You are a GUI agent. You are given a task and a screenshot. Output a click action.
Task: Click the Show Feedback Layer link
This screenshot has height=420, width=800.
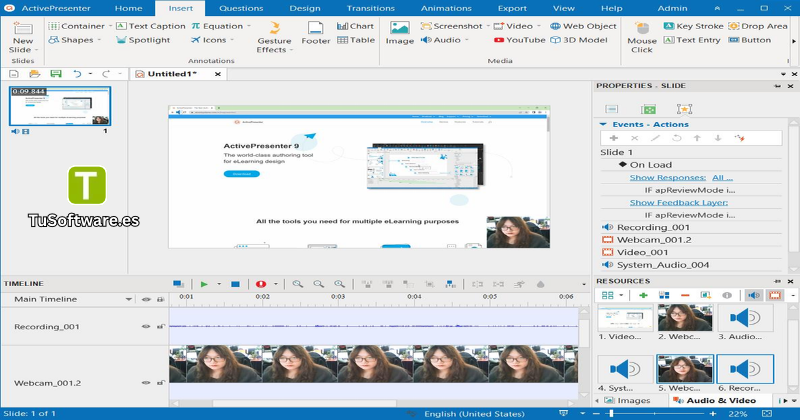(x=679, y=203)
